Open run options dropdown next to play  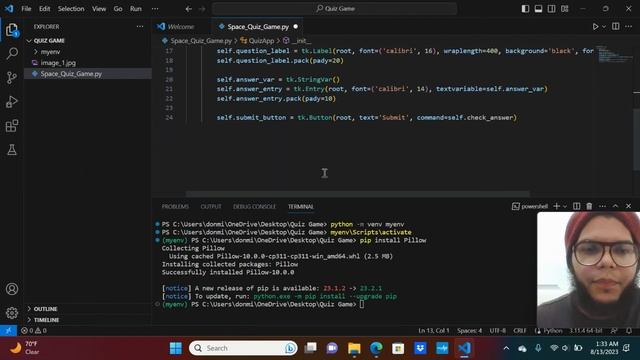(x=604, y=27)
